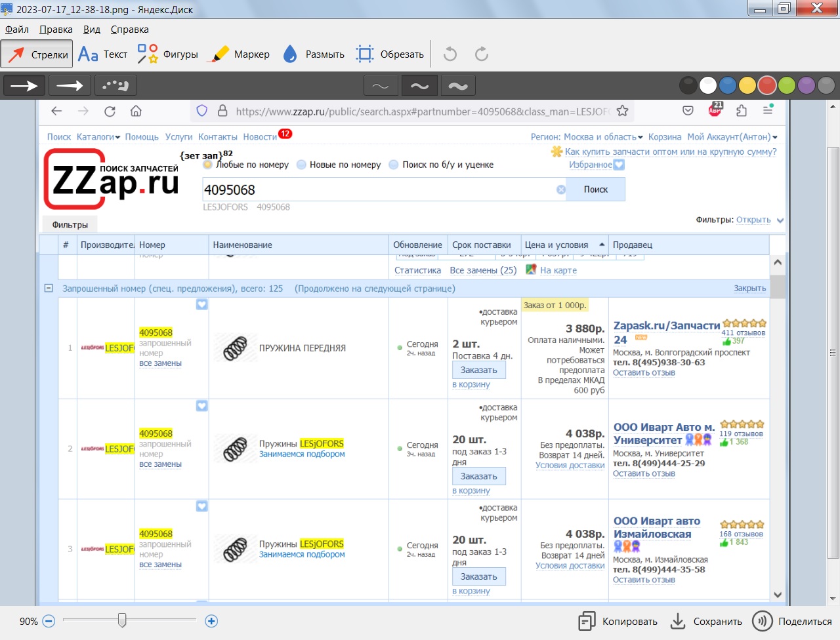This screenshot has width=840, height=640.
Task: Click the zoom slider handle
Action: (x=122, y=620)
